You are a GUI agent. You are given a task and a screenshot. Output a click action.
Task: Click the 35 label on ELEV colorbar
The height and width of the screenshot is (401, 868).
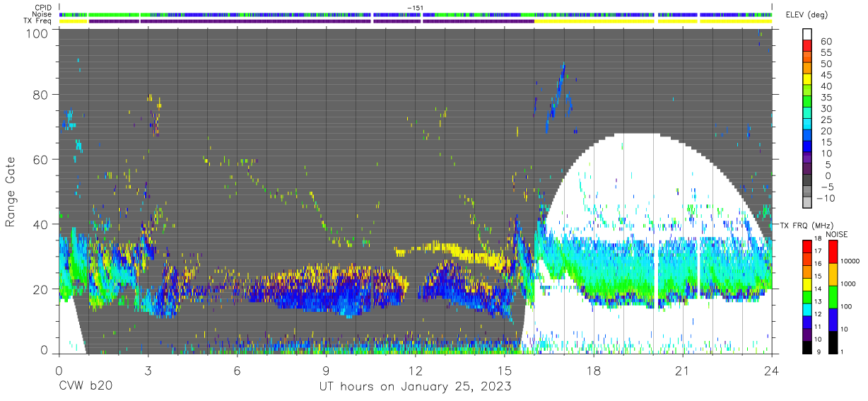tap(825, 97)
